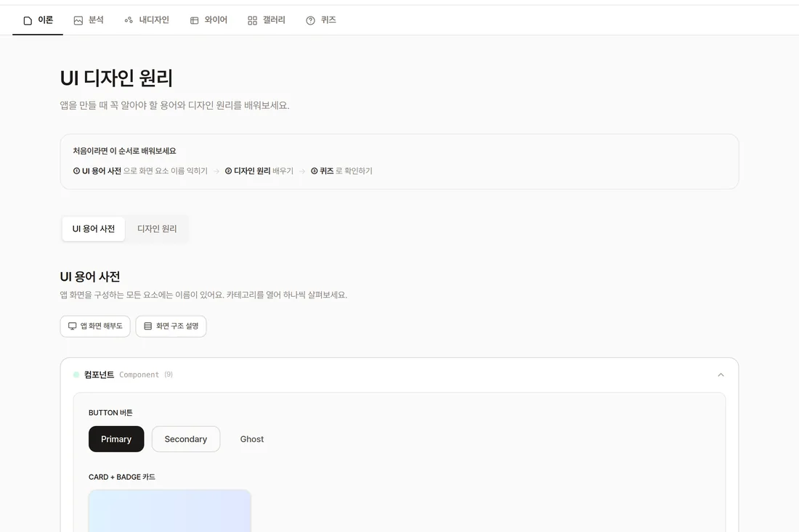Switch to the 퀴즈 tab
The width and height of the screenshot is (799, 532).
click(321, 20)
